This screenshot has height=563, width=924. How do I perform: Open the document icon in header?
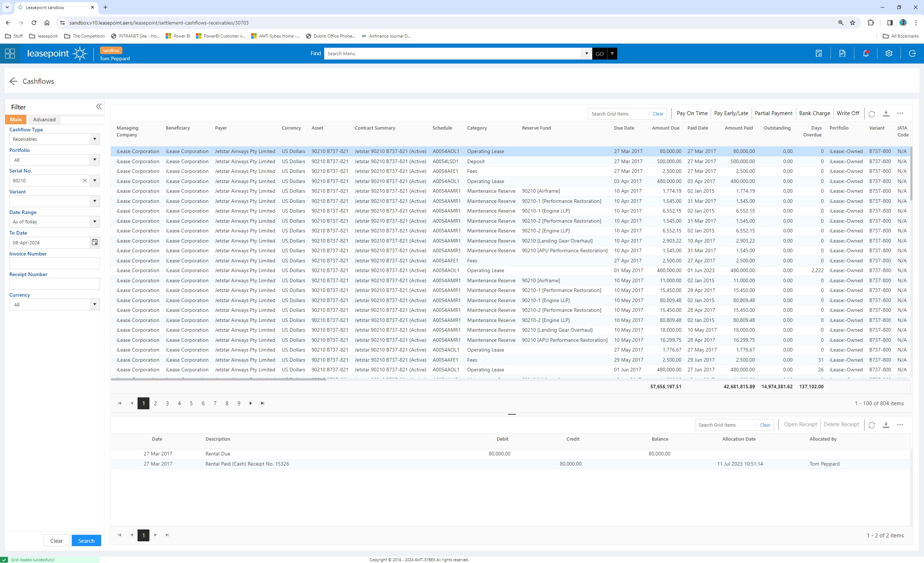click(x=842, y=54)
